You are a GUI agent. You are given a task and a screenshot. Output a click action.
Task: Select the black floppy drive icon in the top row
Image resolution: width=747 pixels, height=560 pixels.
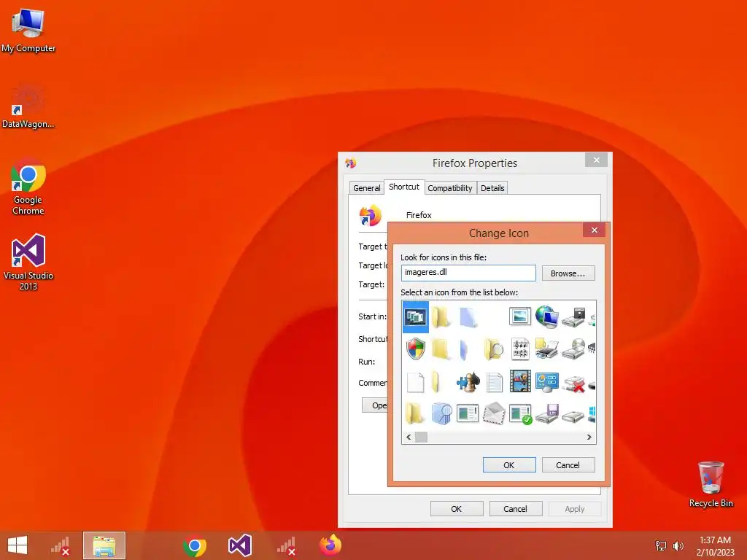coord(573,317)
